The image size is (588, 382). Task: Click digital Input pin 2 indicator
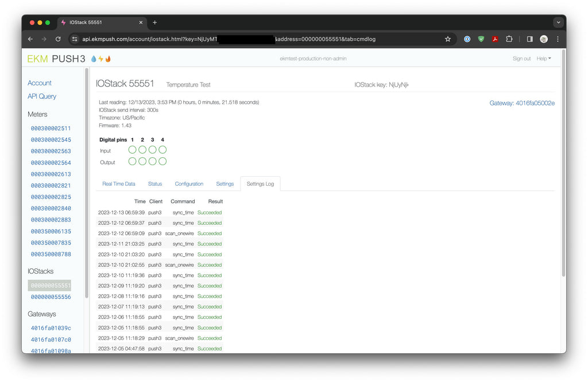point(142,150)
